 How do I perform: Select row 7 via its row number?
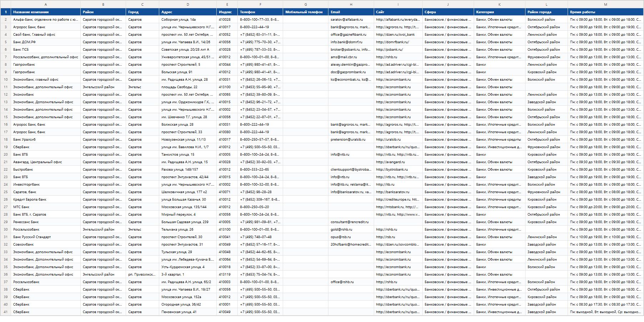point(5,57)
